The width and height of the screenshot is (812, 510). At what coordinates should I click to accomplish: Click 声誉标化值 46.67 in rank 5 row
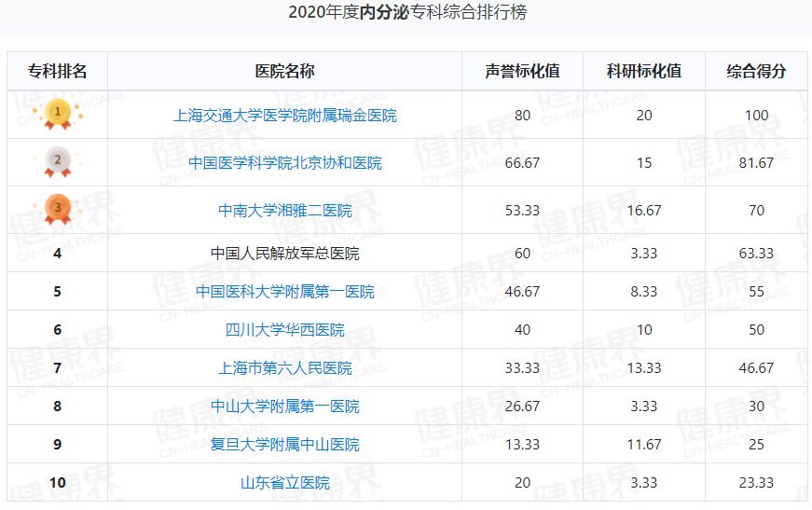pyautogui.click(x=522, y=292)
